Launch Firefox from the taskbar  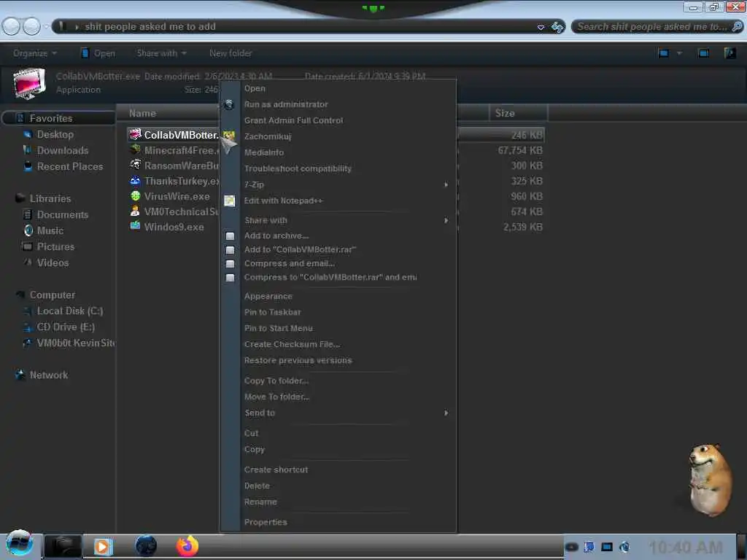point(187,545)
